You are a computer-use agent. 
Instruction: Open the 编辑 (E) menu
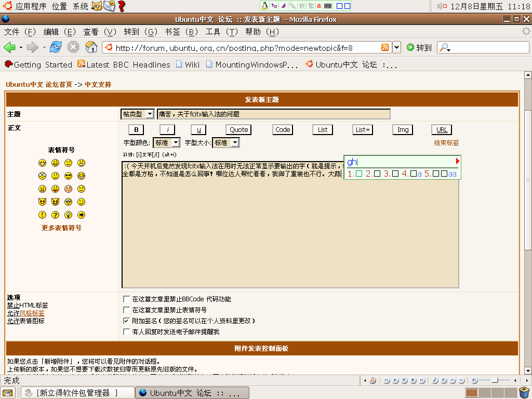tap(59, 32)
